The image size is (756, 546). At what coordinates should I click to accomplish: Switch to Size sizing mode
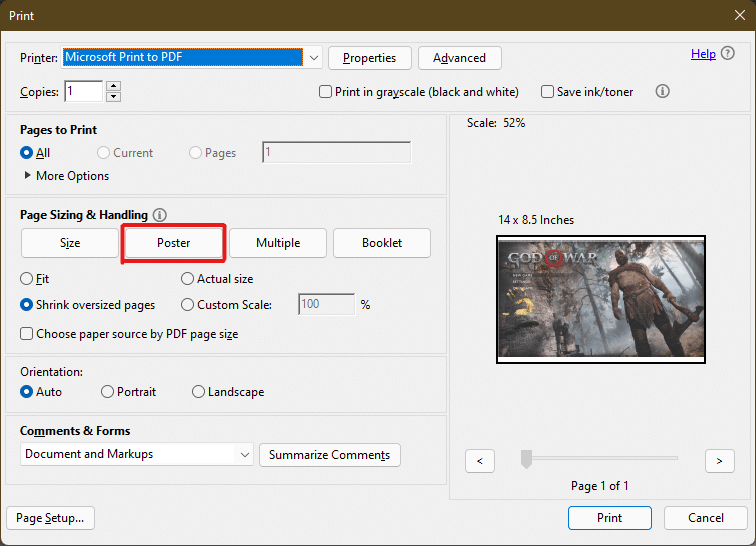point(70,243)
